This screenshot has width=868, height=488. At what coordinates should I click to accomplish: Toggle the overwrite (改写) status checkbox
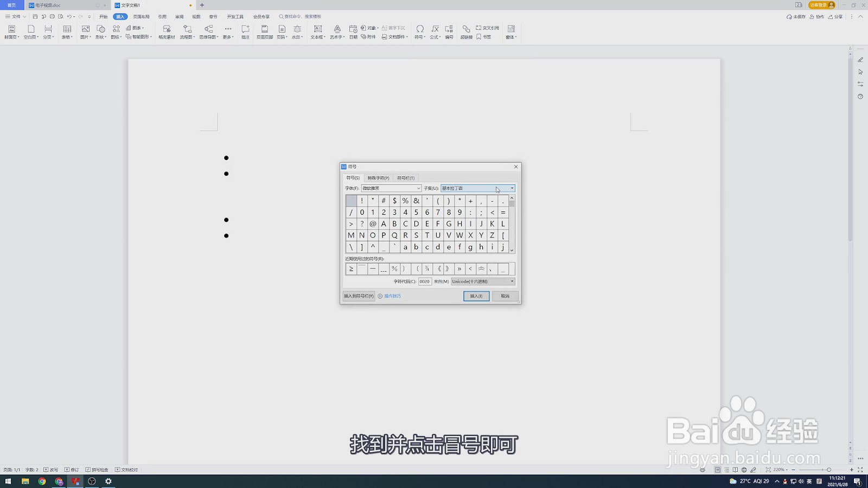click(x=50, y=470)
